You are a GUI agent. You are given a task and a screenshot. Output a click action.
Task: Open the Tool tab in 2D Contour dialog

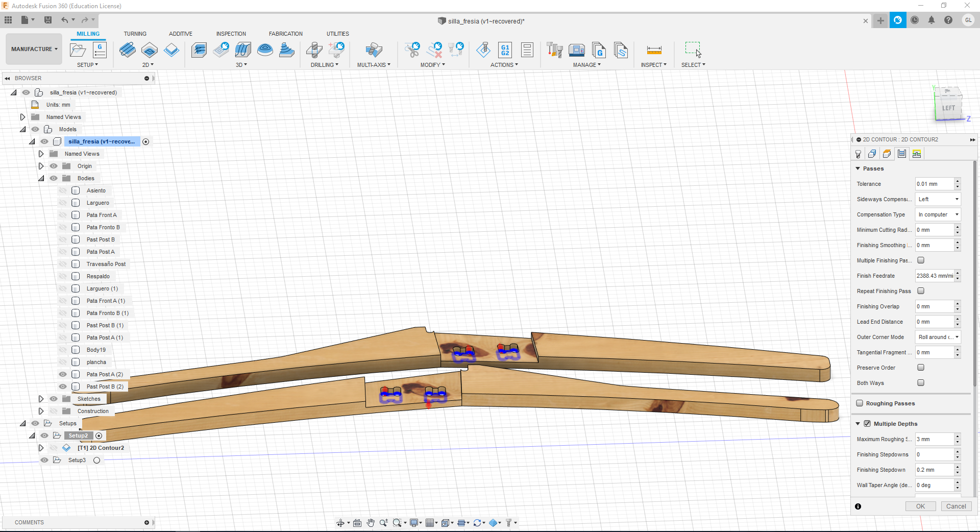click(858, 154)
